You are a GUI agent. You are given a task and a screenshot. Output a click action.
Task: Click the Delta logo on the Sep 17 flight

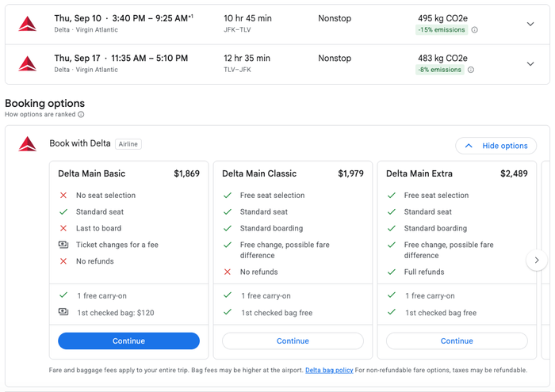[x=27, y=63]
